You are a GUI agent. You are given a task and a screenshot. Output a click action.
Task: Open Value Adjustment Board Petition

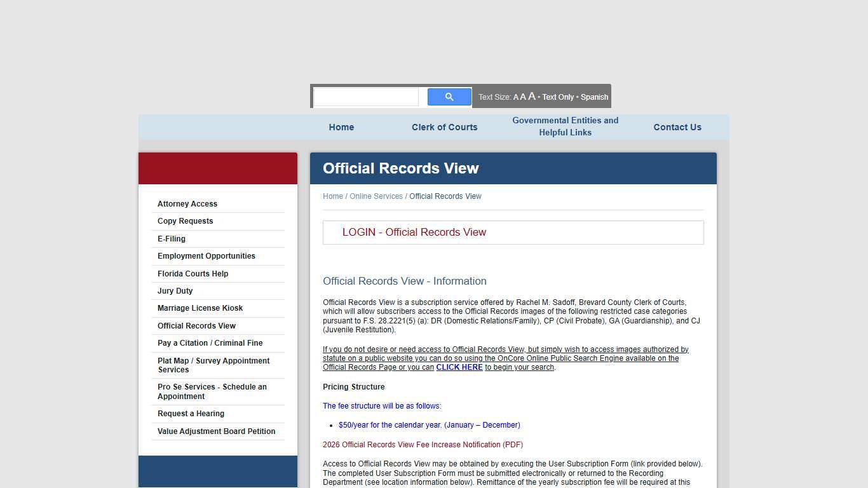click(x=216, y=431)
